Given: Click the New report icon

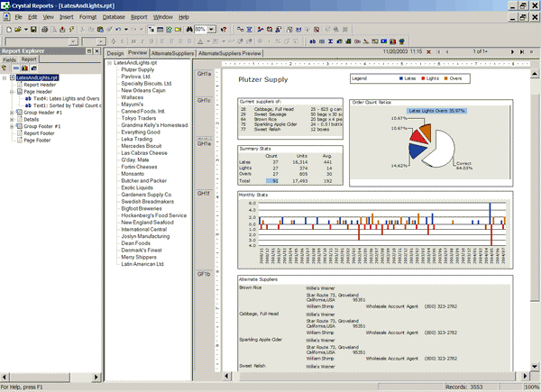Looking at the screenshot, I should point(9,30).
